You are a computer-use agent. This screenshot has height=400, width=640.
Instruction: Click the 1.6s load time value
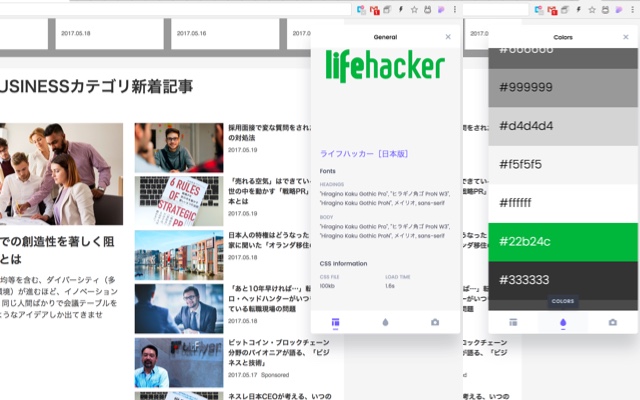click(x=390, y=286)
